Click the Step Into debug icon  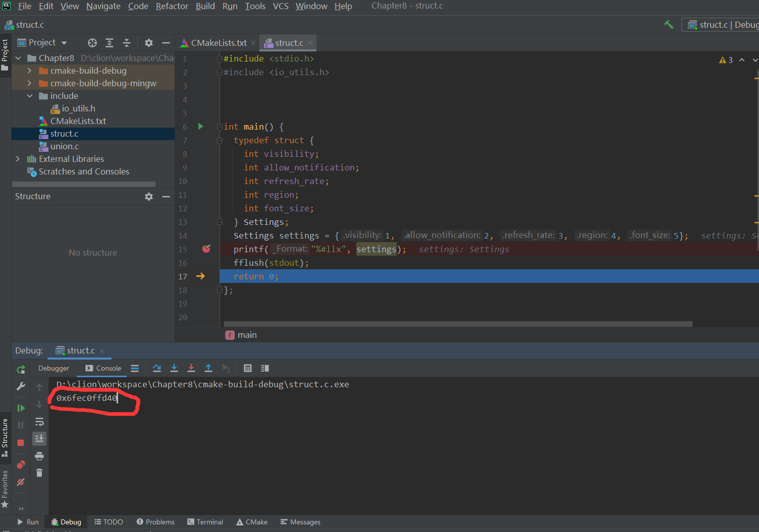[x=174, y=368]
